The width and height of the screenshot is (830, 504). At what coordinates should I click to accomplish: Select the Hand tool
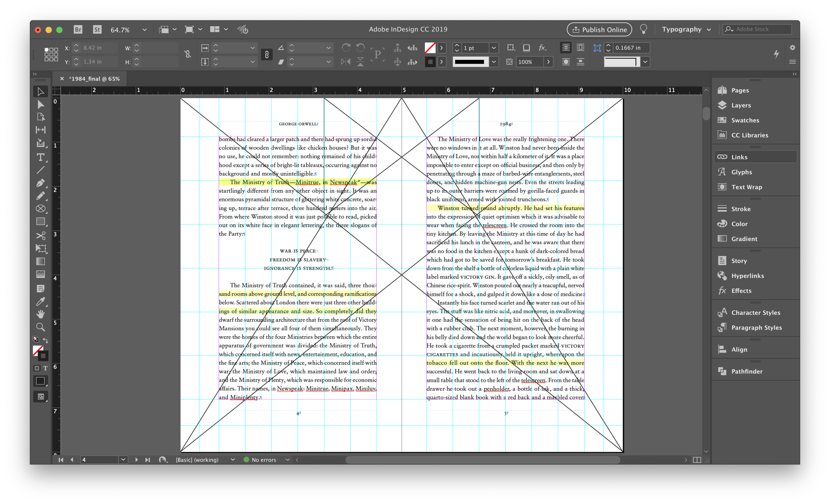[x=41, y=314]
